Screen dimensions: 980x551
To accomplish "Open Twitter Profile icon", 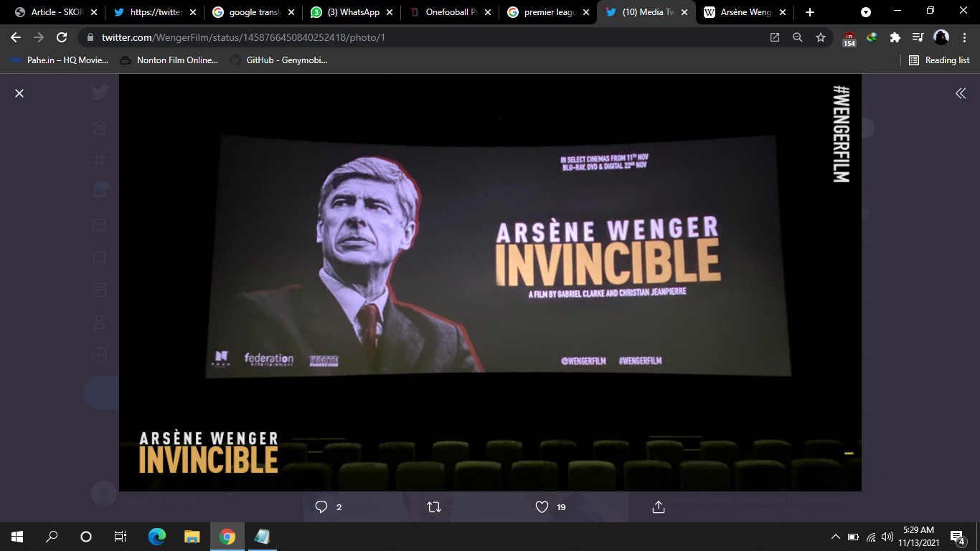I will pos(99,322).
